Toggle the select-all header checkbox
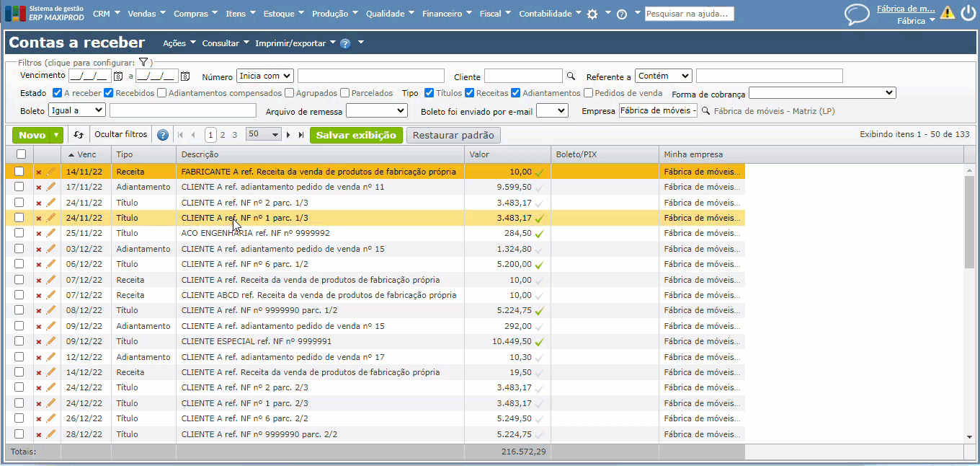 tap(21, 154)
